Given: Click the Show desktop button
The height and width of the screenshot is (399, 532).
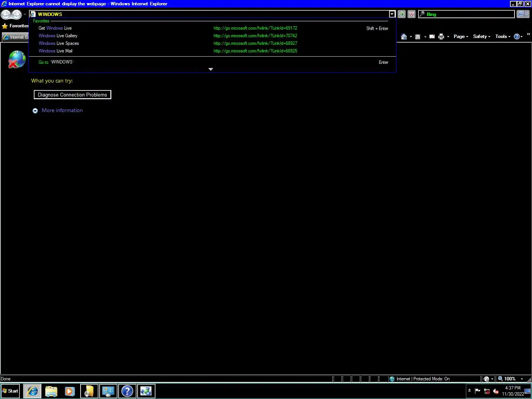Looking at the screenshot, I should pos(527,391).
